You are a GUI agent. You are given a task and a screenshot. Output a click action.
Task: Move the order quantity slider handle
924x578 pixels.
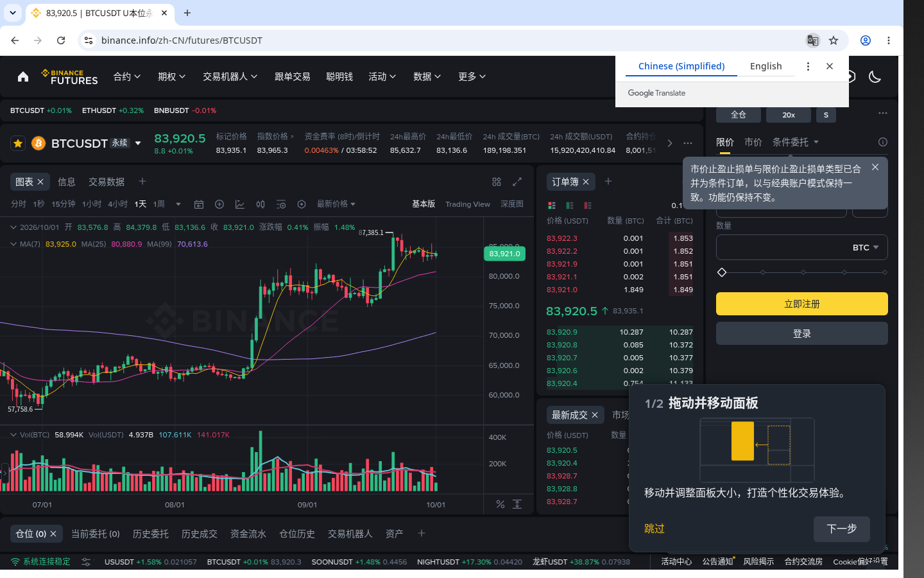click(x=722, y=272)
